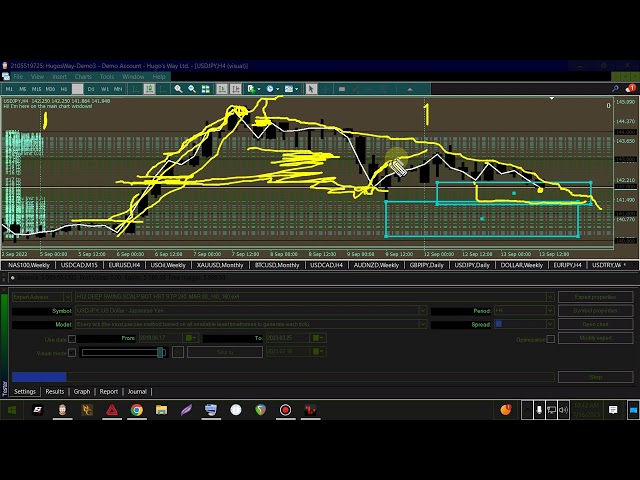Adjust the visual mode speed slider
Viewport: 640px width, 480px height.
click(160, 352)
